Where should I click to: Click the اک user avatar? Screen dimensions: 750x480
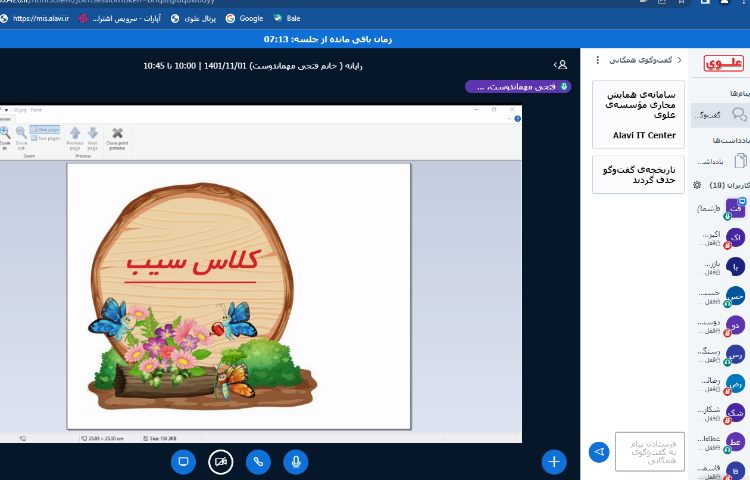735,238
